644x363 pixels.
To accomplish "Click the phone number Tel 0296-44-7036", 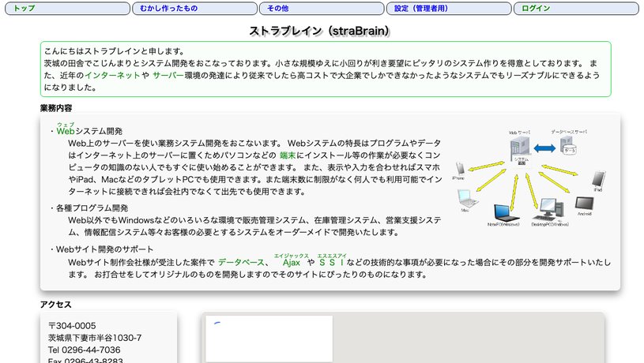I will coord(85,350).
